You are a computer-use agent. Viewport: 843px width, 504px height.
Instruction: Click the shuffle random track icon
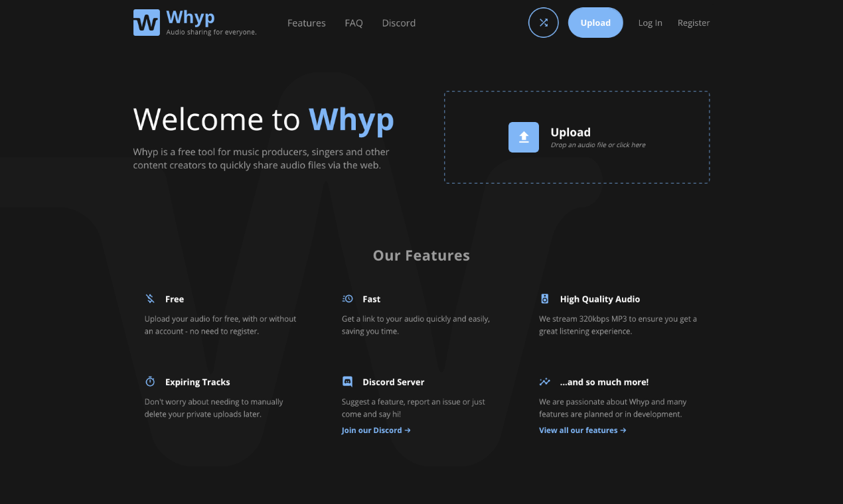(x=543, y=22)
